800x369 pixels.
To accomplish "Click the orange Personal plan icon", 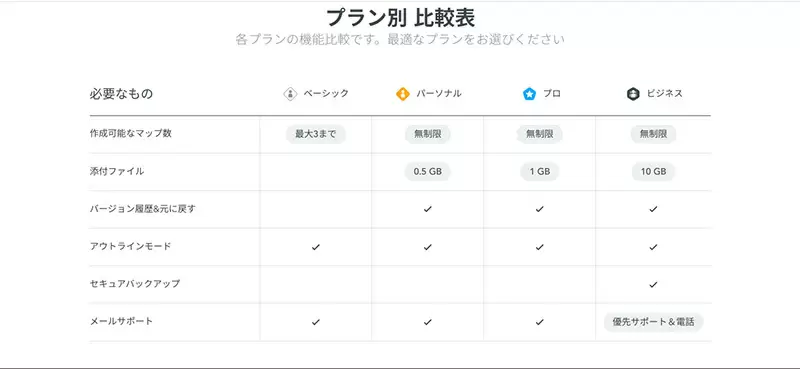I will point(403,94).
